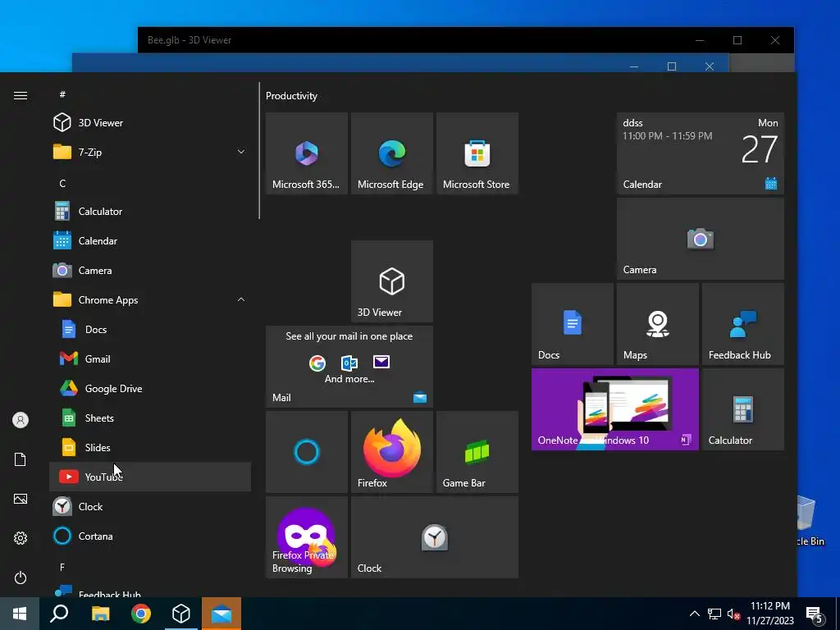This screenshot has width=840, height=630.
Task: Open Google Drive under Chrome Apps
Action: [x=150, y=388]
